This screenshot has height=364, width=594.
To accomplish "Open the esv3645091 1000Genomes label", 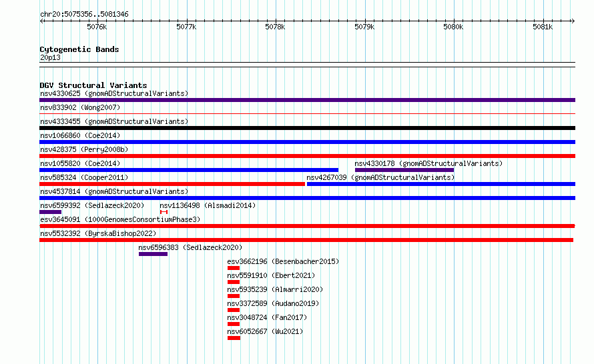I will [120, 219].
